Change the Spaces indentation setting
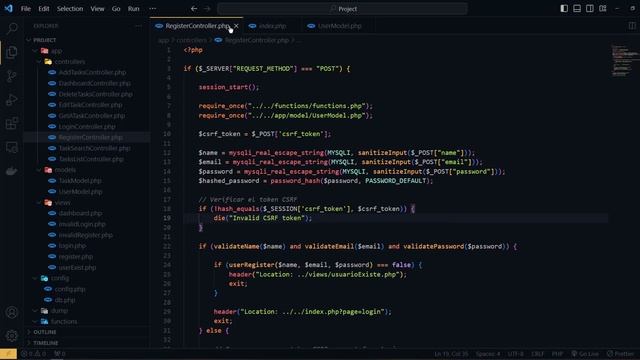640x360 pixels. 488,354
